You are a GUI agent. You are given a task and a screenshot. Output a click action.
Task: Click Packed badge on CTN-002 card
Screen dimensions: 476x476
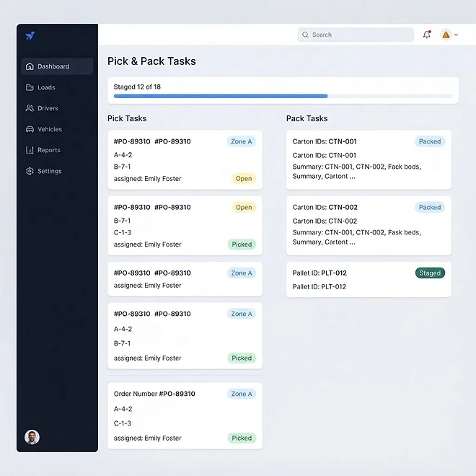click(x=430, y=207)
